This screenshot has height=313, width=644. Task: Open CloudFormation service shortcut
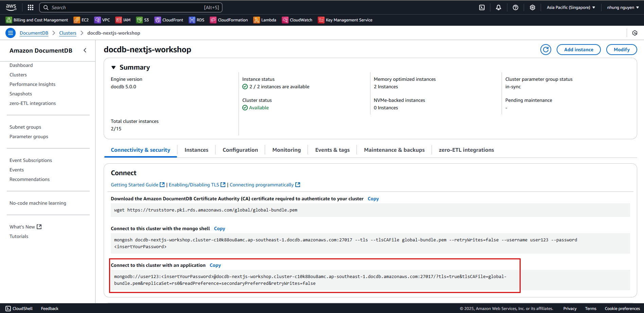pyautogui.click(x=229, y=20)
